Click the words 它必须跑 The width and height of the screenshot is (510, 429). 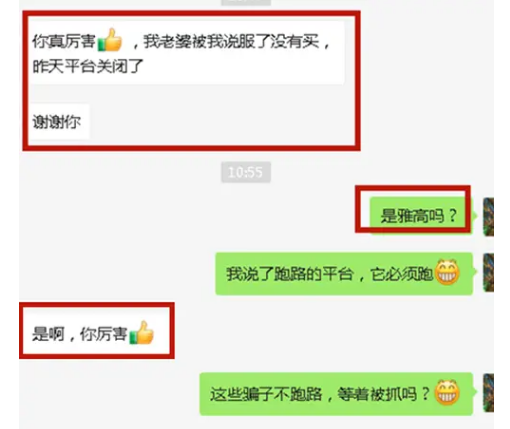click(402, 274)
